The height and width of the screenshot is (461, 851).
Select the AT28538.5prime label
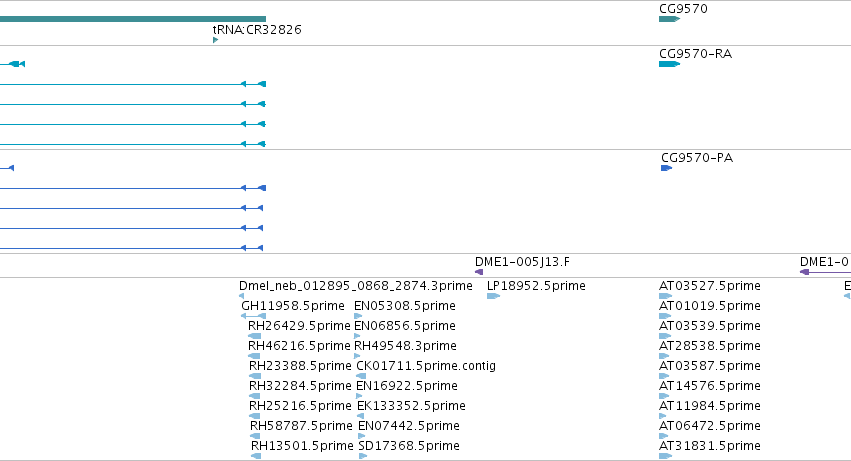point(709,346)
